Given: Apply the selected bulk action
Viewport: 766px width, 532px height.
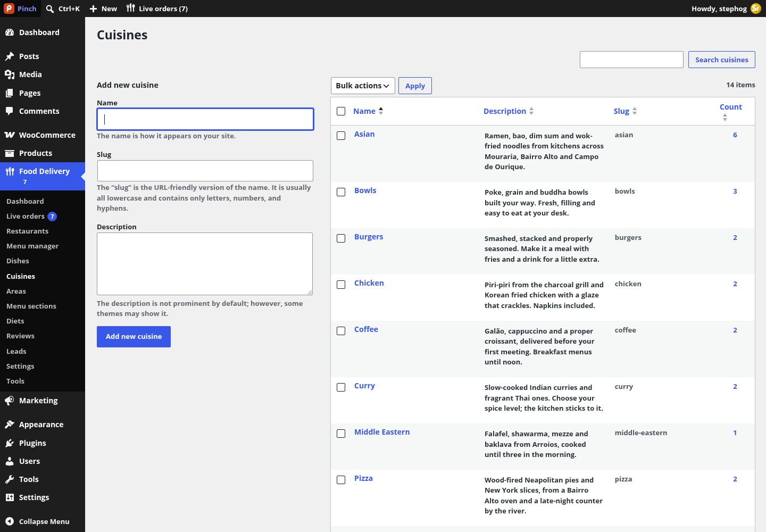Looking at the screenshot, I should point(415,86).
